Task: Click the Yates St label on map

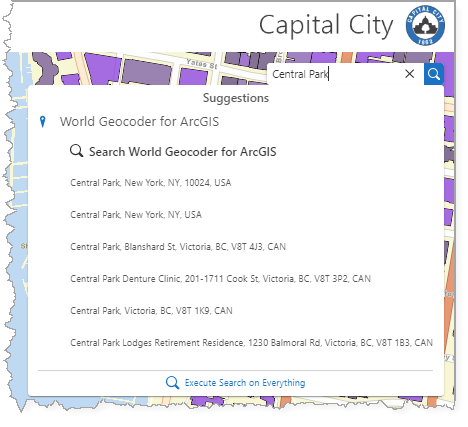Action: 202,63
